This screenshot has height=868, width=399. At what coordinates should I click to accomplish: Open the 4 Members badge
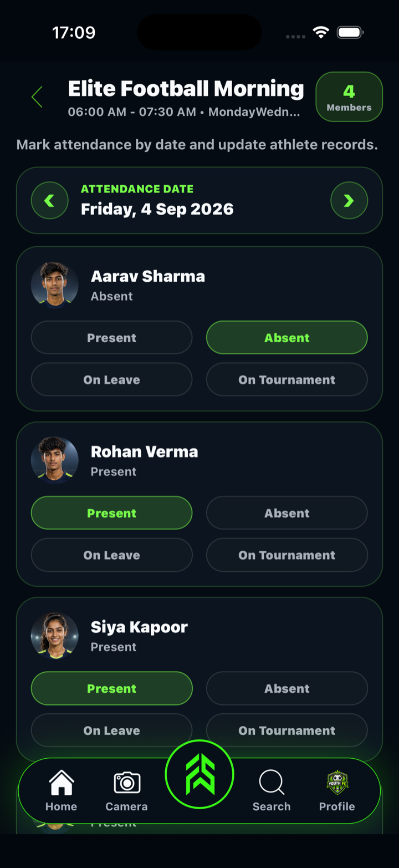pos(349,97)
